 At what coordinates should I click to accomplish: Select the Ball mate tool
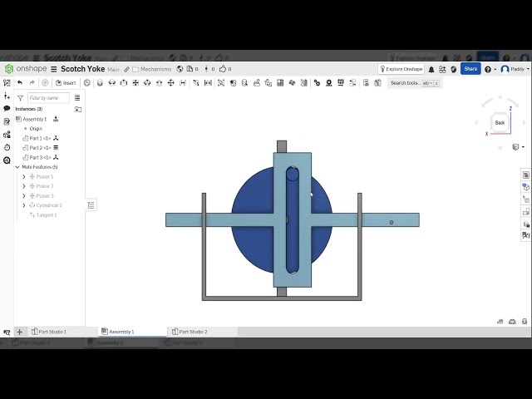pos(171,83)
